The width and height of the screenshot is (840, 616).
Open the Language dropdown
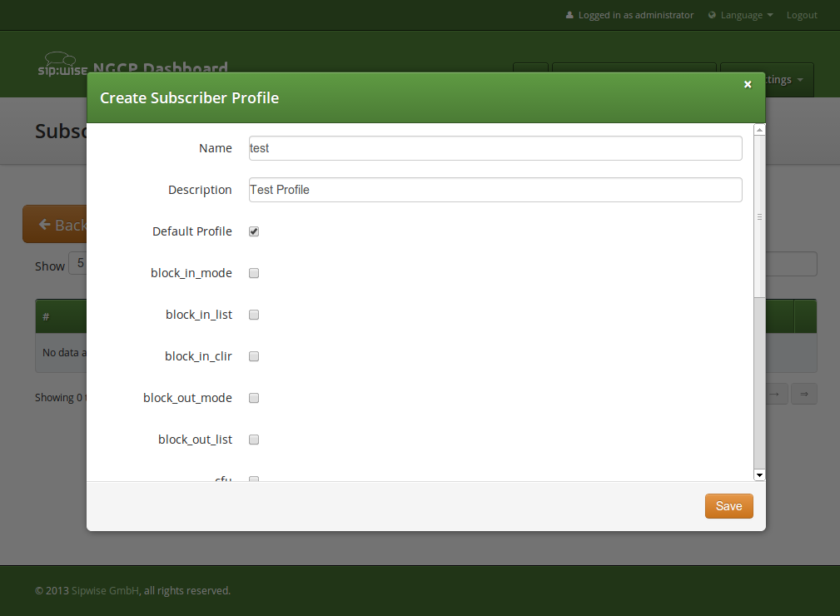[740, 15]
